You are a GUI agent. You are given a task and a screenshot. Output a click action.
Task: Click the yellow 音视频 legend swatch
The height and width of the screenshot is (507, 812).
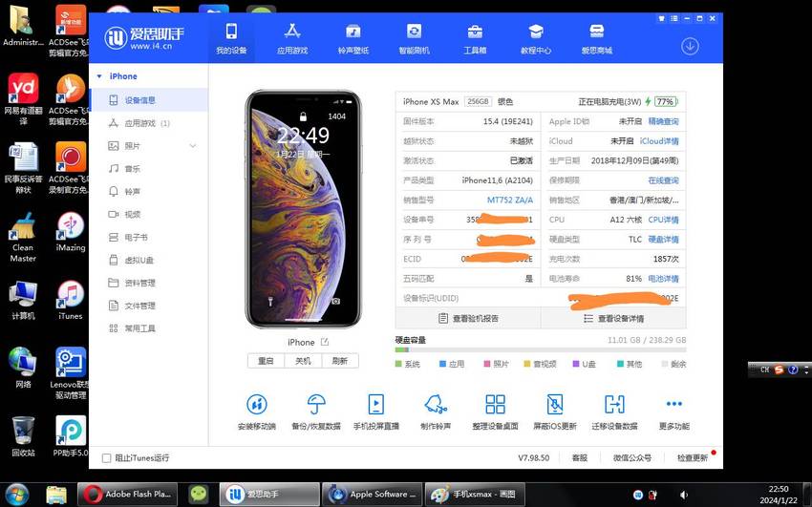[527, 364]
